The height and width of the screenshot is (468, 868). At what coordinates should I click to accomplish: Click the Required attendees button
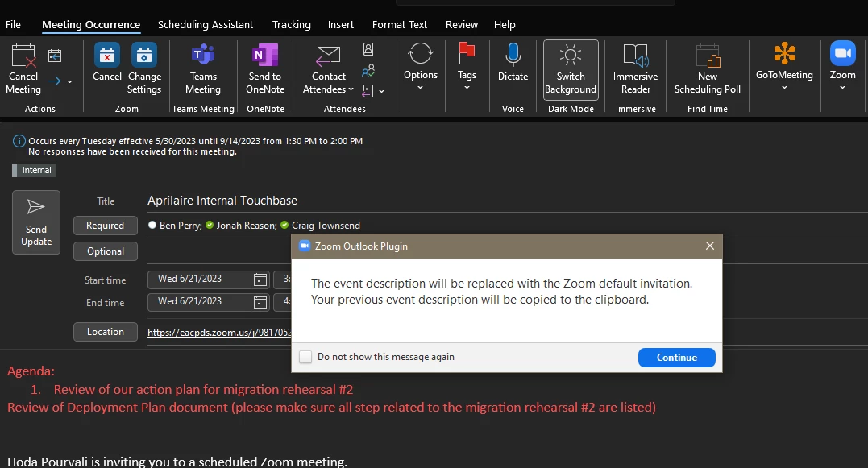(x=106, y=226)
